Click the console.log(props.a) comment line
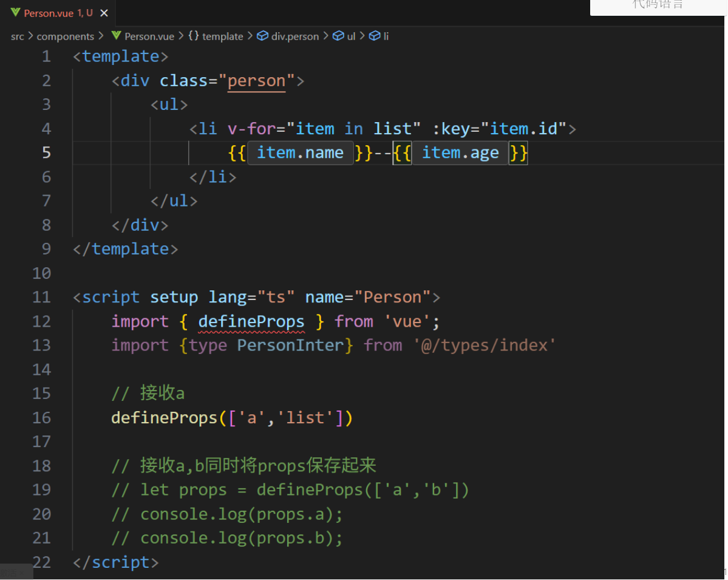The width and height of the screenshot is (728, 580). [227, 514]
